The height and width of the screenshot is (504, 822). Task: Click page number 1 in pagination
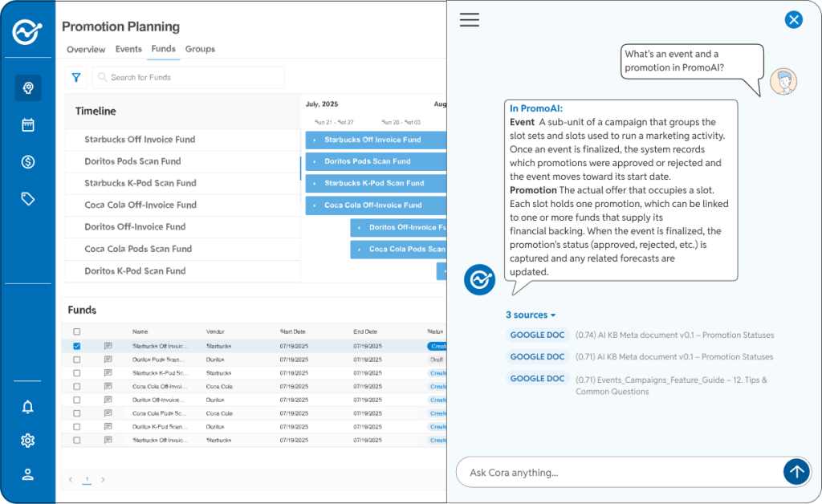click(87, 479)
